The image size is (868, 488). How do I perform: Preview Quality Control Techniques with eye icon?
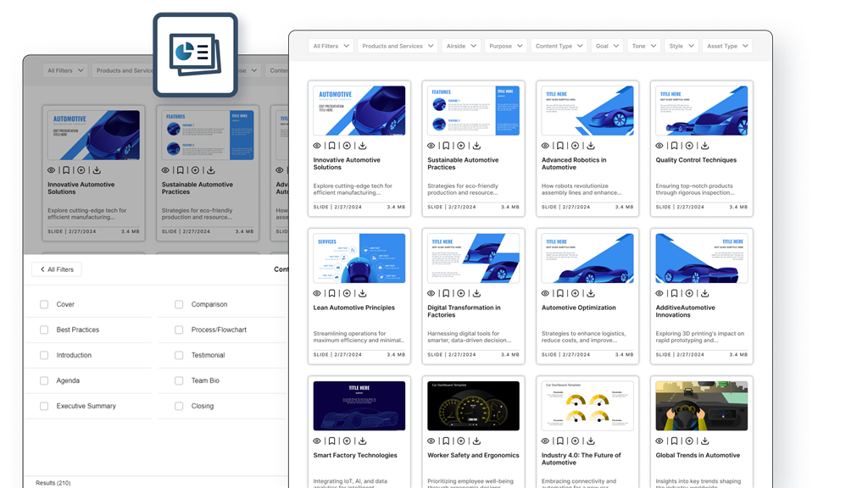pos(659,146)
